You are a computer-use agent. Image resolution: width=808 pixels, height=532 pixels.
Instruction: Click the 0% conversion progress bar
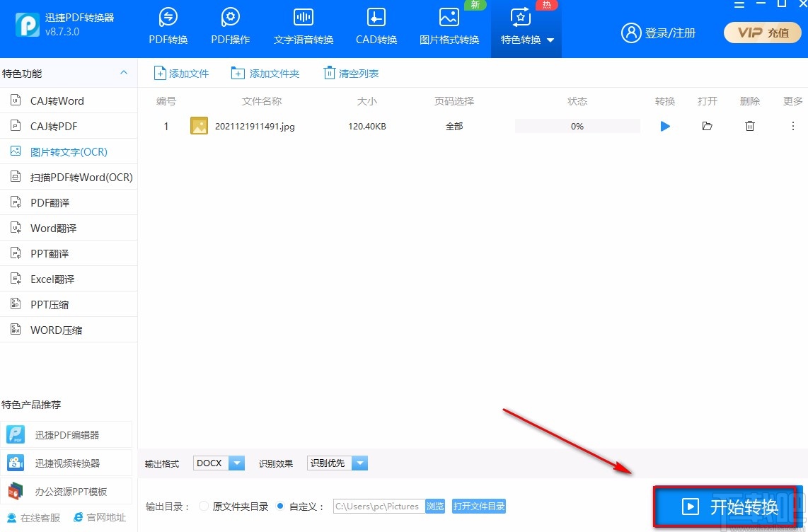(x=577, y=126)
